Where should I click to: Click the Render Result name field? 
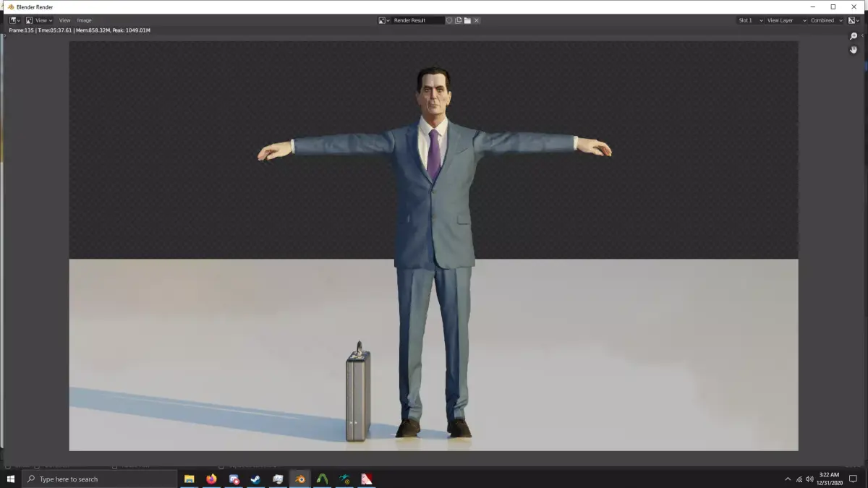point(418,20)
